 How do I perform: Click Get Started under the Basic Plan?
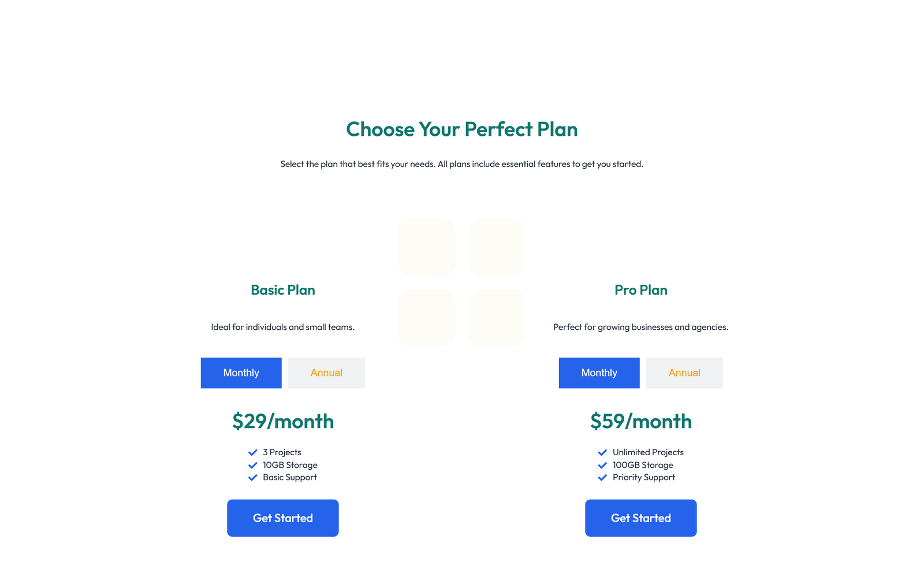click(x=282, y=518)
